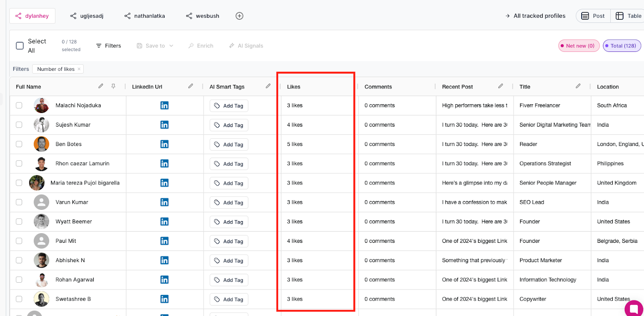Open Wyatt Beemer's LinkedIn icon

tap(164, 222)
